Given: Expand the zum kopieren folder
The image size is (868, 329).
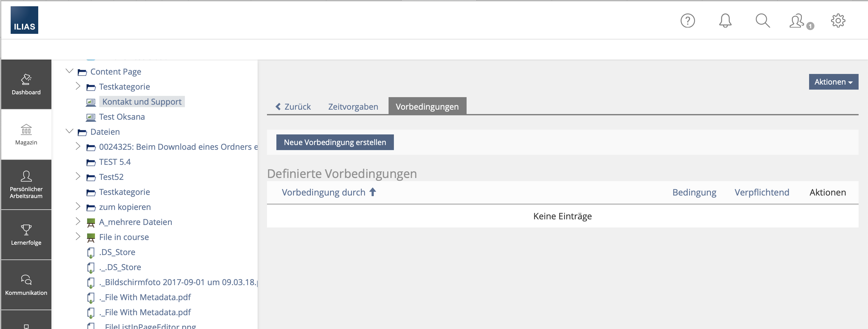Looking at the screenshot, I should 78,206.
